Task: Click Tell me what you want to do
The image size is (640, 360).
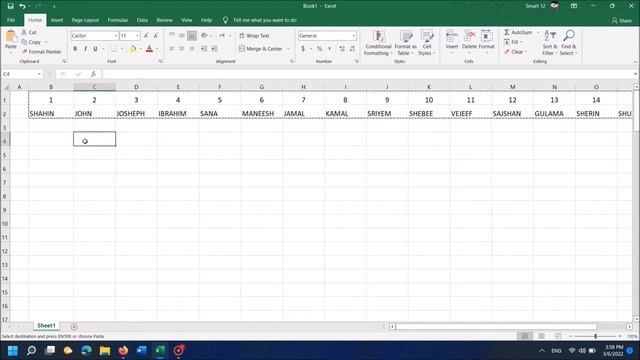Action: pos(264,20)
